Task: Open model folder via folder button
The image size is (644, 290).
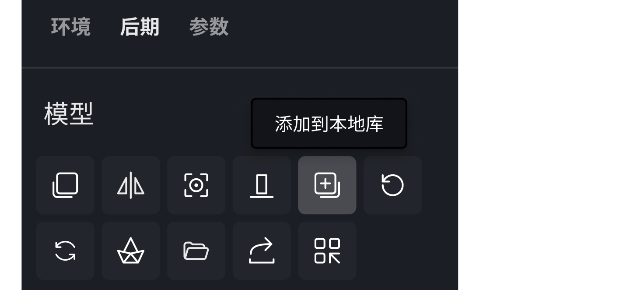Action: [196, 251]
